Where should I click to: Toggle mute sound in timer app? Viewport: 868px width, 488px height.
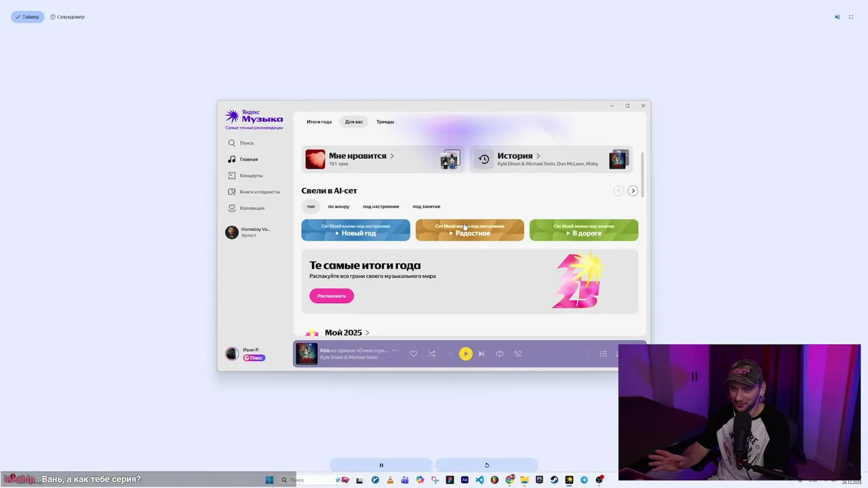coord(837,17)
